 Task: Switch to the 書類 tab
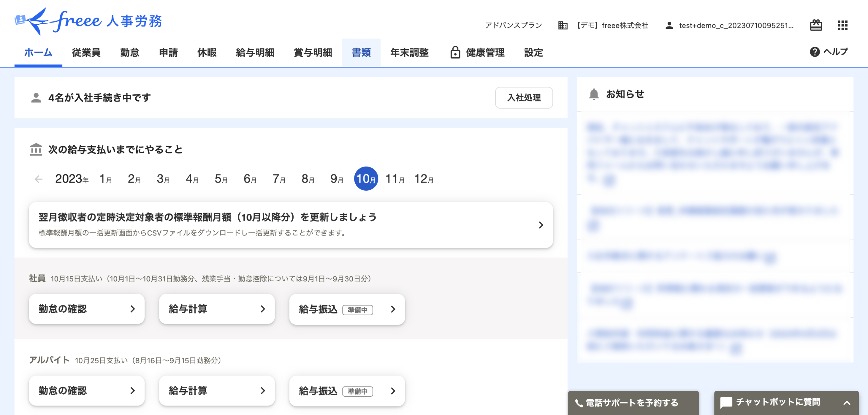(x=361, y=53)
